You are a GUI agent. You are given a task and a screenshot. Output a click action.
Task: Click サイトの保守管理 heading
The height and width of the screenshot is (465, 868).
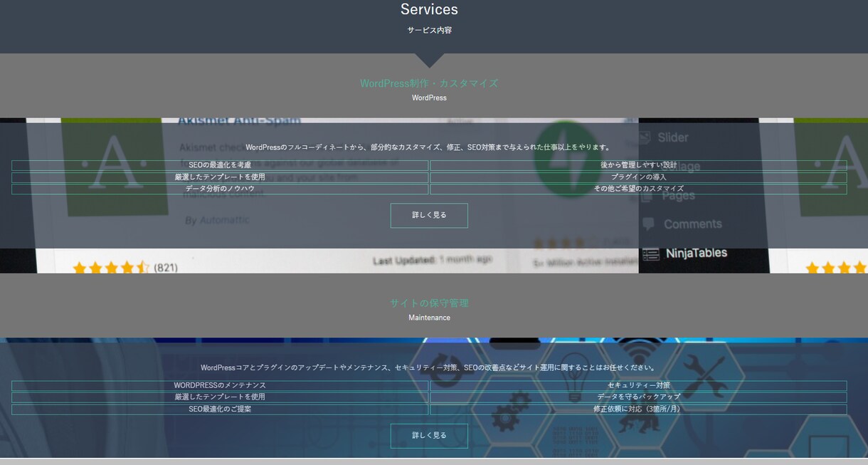[429, 303]
